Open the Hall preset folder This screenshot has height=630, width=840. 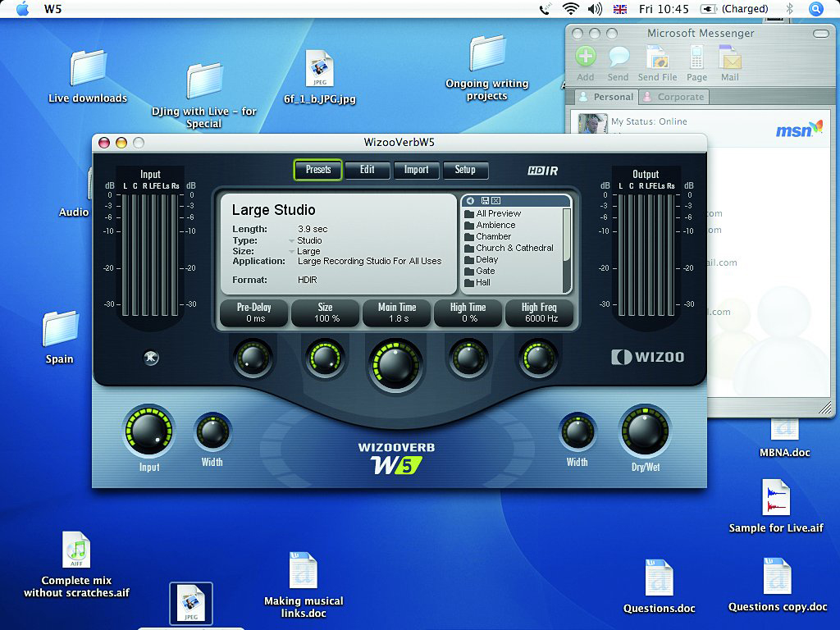478,282
